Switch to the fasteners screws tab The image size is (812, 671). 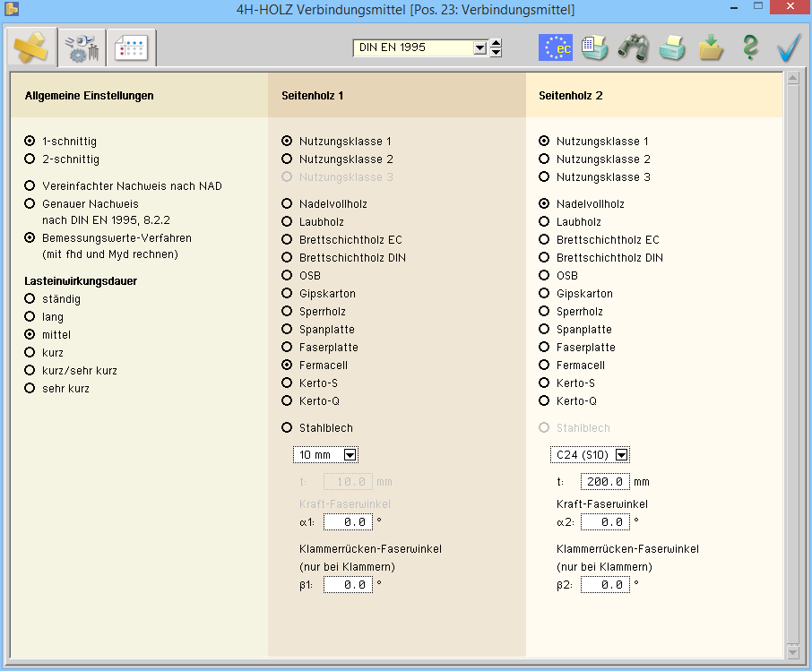click(82, 48)
